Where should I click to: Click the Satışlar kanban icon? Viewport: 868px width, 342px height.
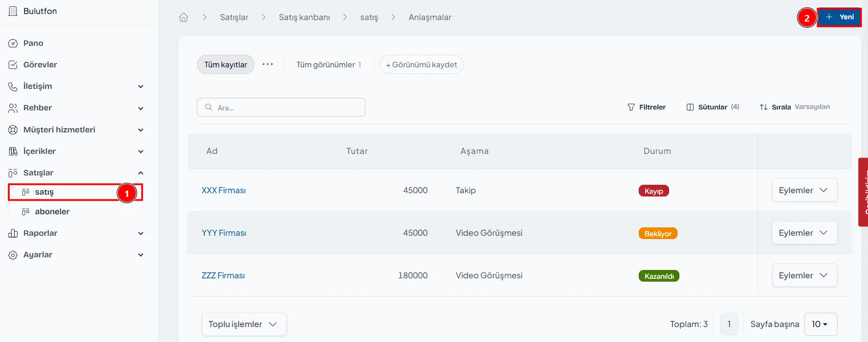tap(13, 173)
